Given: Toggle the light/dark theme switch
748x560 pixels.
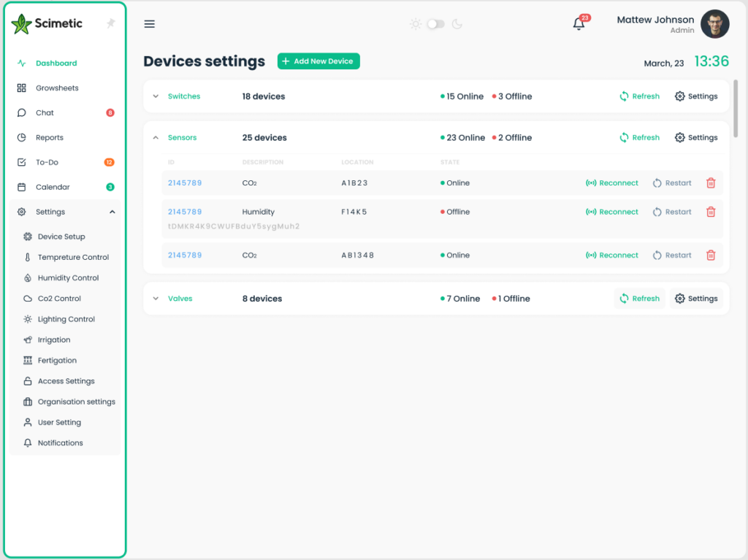Looking at the screenshot, I should tap(436, 24).
